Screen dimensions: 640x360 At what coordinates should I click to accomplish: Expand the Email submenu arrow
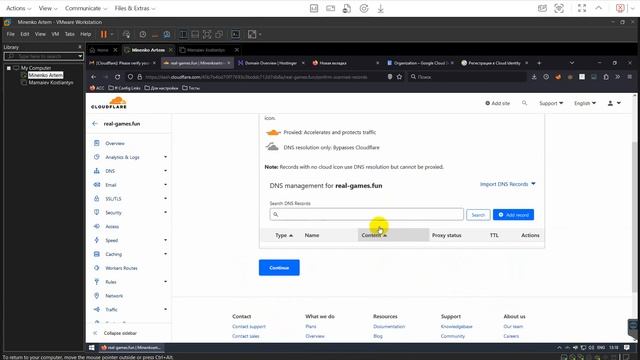(x=166, y=185)
